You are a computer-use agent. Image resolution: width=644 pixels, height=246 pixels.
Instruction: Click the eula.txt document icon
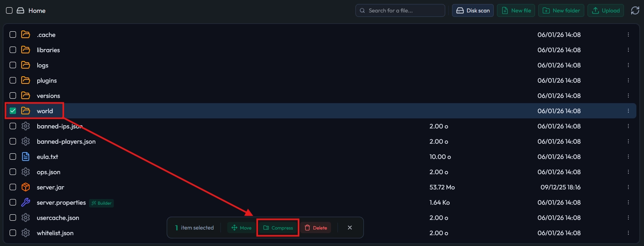26,157
